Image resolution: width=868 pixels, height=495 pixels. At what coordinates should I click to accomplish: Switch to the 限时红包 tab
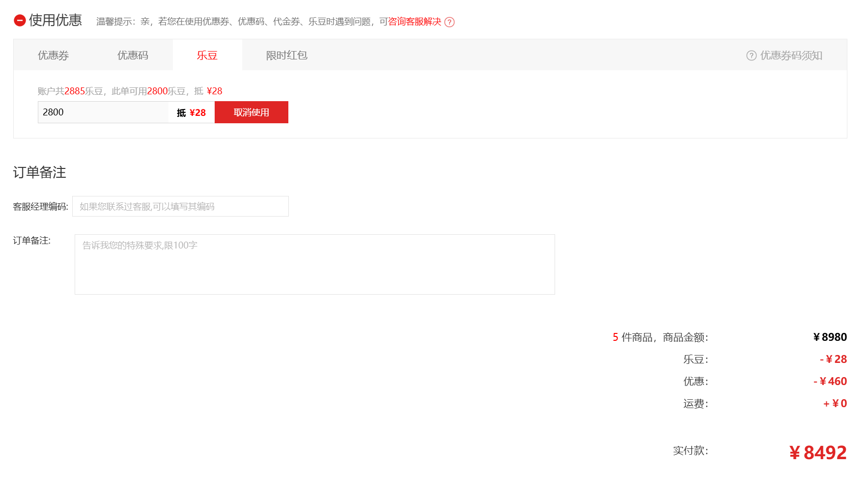(286, 55)
